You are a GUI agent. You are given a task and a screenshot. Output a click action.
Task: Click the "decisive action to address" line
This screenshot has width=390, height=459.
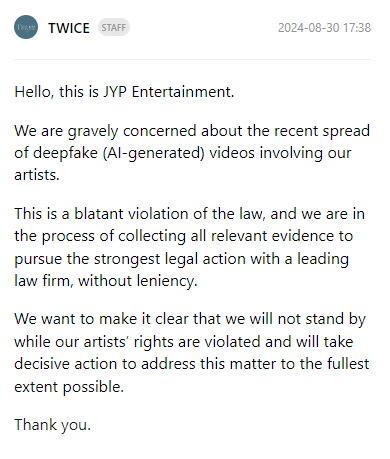[x=192, y=364]
